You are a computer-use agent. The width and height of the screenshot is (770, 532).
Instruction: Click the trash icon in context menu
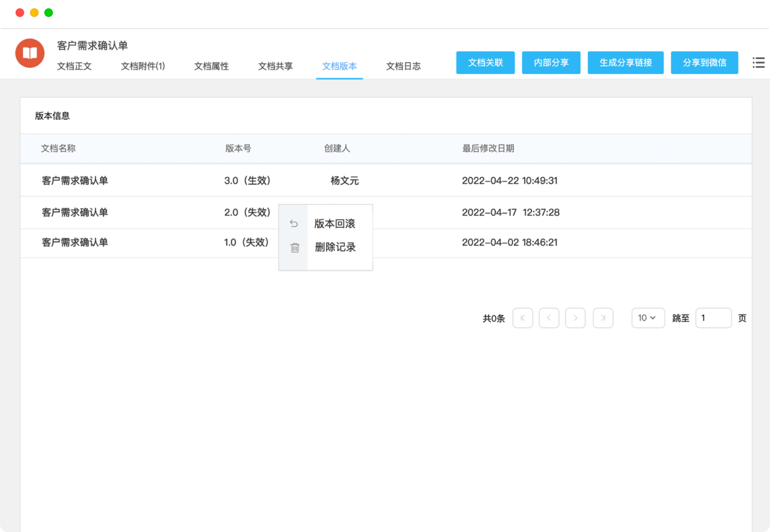pos(295,248)
